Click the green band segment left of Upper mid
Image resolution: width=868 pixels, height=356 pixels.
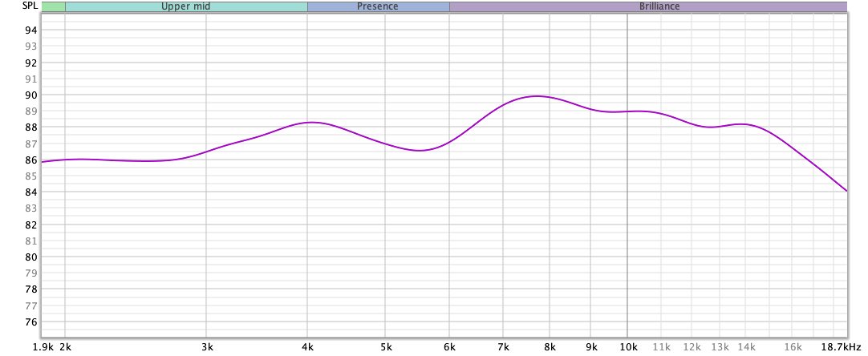click(x=53, y=6)
